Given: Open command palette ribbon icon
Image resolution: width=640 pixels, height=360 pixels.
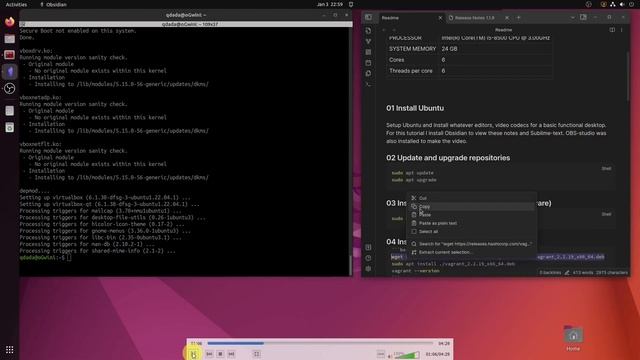Looking at the screenshot, I should [368, 84].
